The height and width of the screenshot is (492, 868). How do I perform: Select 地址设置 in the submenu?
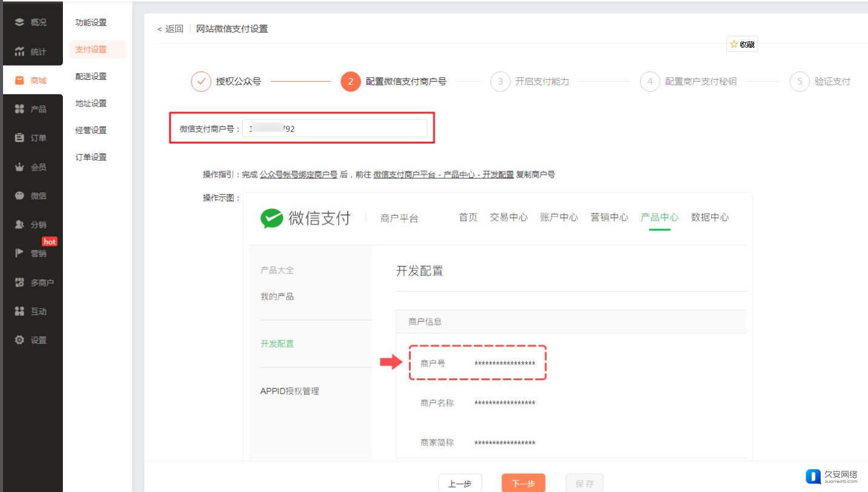(91, 103)
